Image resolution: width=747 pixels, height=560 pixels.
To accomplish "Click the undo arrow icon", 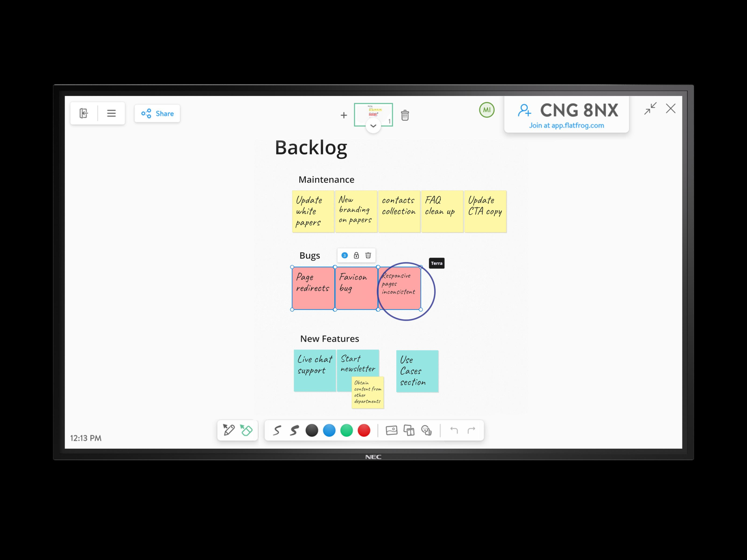I will point(454,430).
